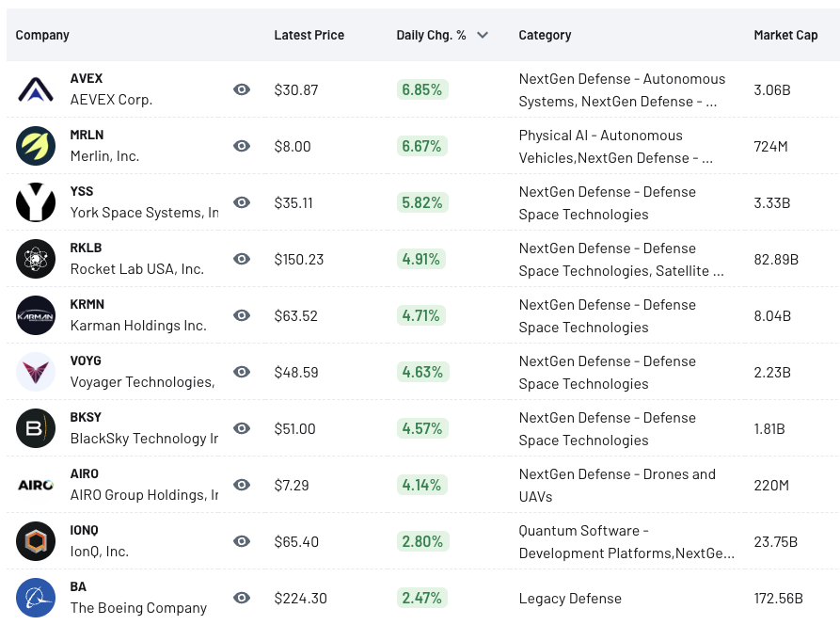Open the AIRO Group Holdings ticker link
Image resolution: width=840 pixels, height=625 pixels.
coord(84,473)
